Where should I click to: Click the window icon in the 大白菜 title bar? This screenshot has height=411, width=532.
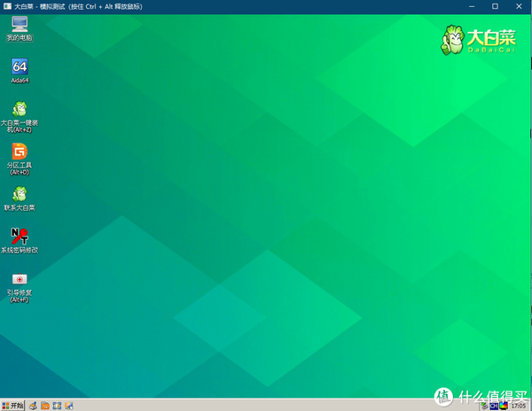[7, 6]
